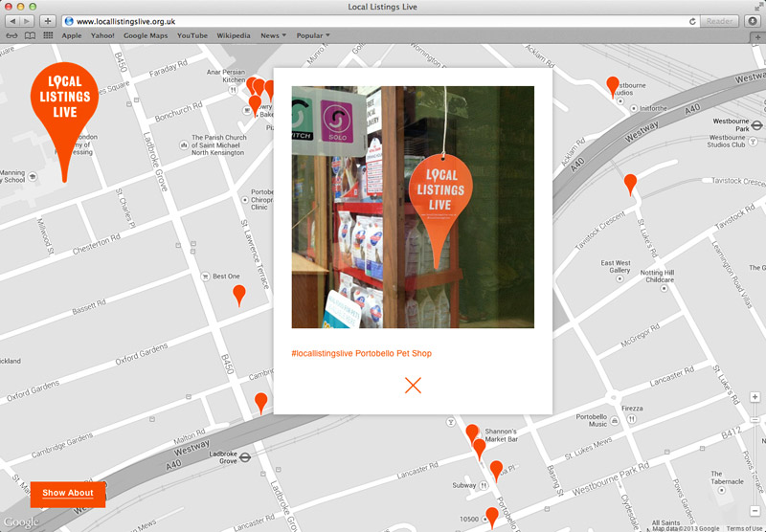Go back with Safari's back arrow
This screenshot has width=766, height=532.
(12, 21)
